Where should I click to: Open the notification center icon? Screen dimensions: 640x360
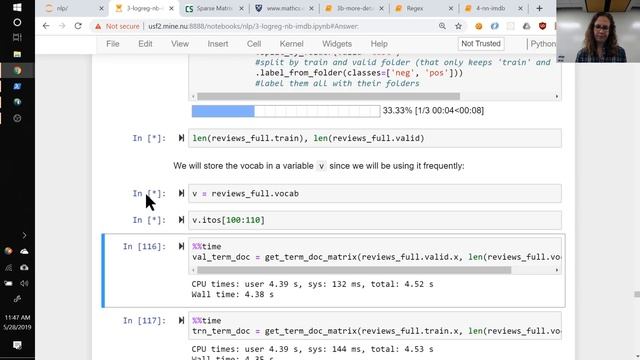click(17, 345)
